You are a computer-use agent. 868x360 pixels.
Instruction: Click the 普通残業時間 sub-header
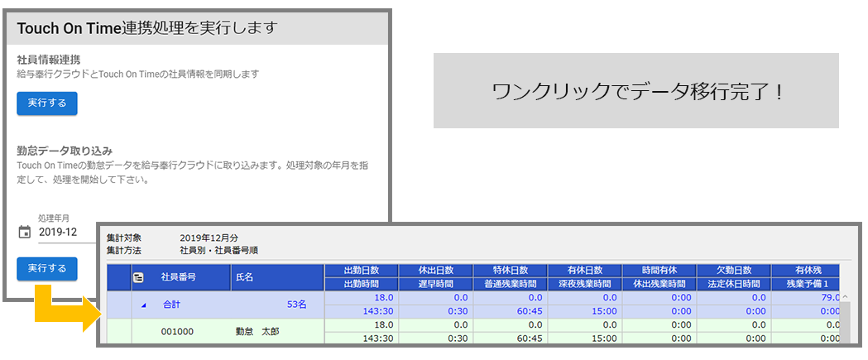pos(511,284)
